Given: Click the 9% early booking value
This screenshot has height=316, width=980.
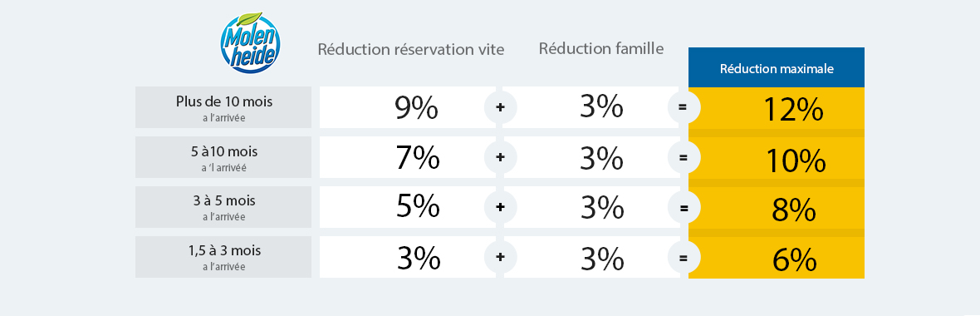Looking at the screenshot, I should coord(416,108).
